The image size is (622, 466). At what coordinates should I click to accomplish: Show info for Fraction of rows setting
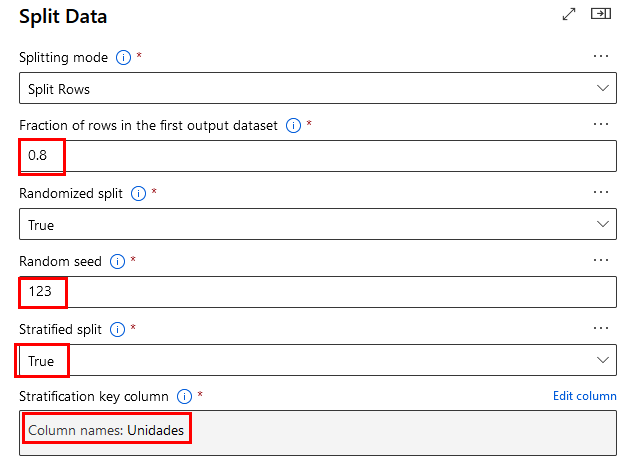tap(294, 125)
